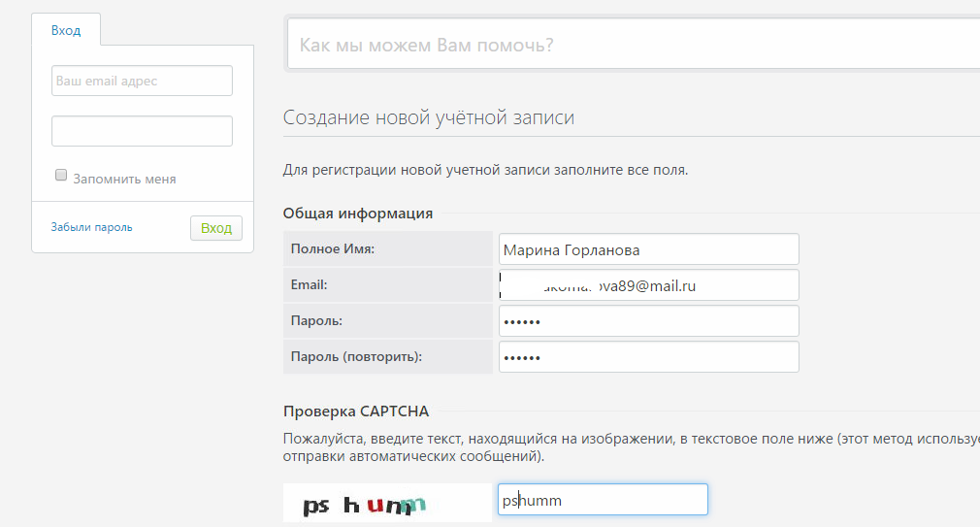Click the 'Запомнить меня' label text
This screenshot has height=527, width=980.
coord(124,179)
